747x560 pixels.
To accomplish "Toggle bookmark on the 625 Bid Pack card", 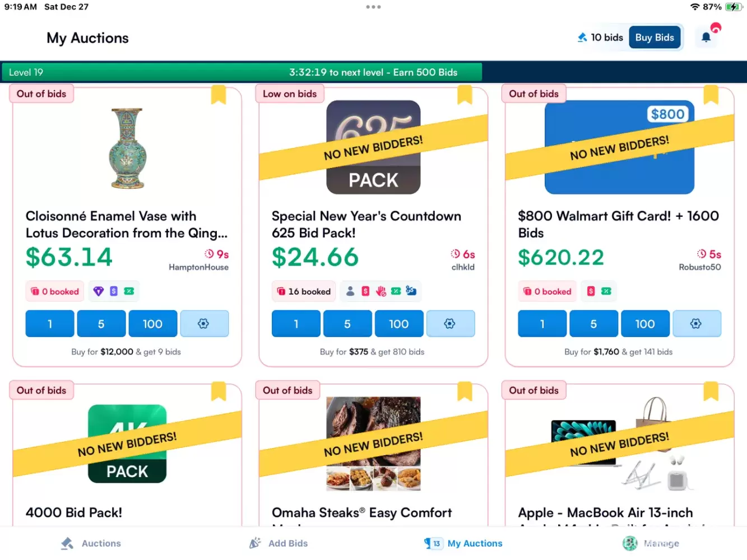I will click(x=465, y=95).
